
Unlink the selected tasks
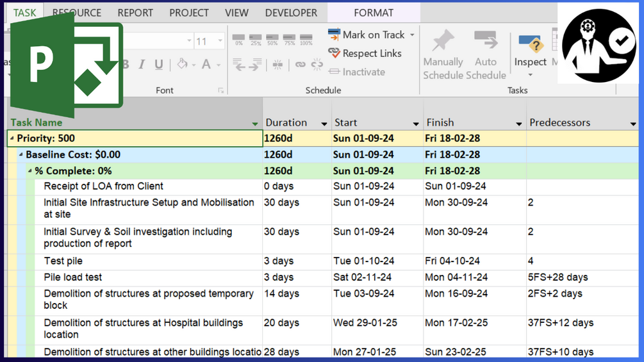pos(317,65)
